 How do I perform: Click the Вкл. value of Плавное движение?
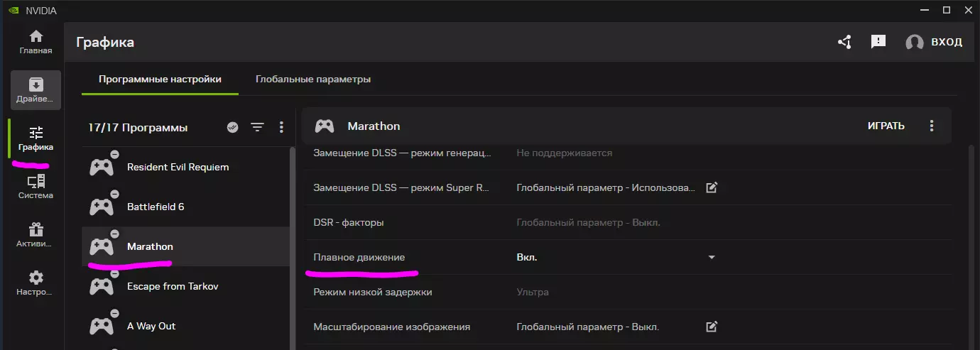527,257
